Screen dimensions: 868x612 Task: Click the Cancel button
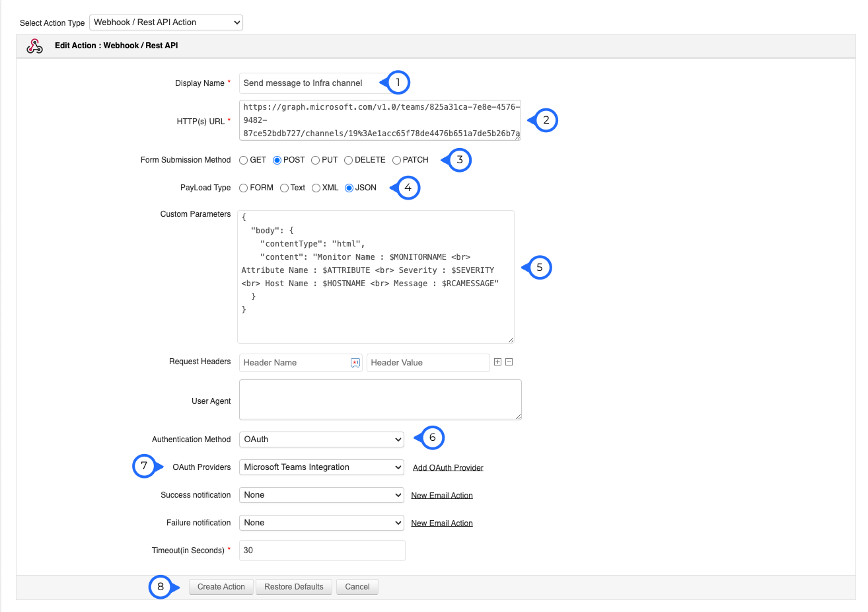point(357,587)
